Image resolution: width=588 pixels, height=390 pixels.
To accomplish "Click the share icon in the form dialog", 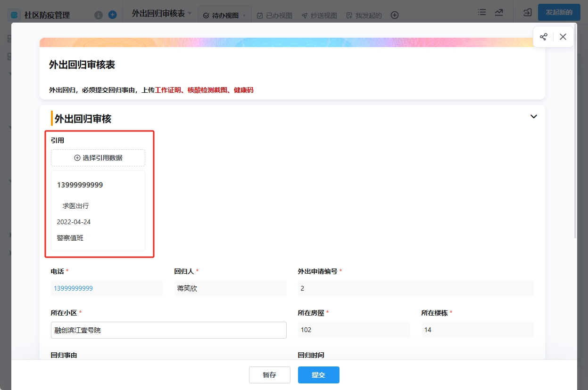I will [543, 37].
